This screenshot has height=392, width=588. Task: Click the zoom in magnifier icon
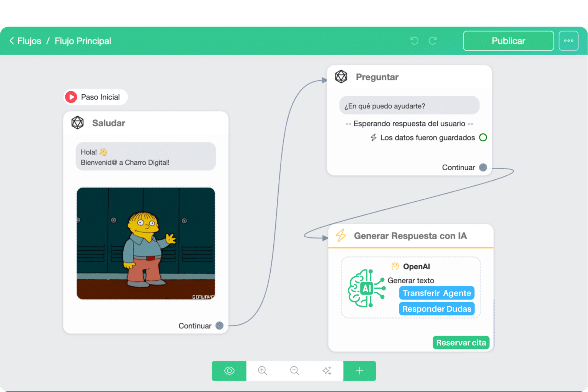[263, 371]
